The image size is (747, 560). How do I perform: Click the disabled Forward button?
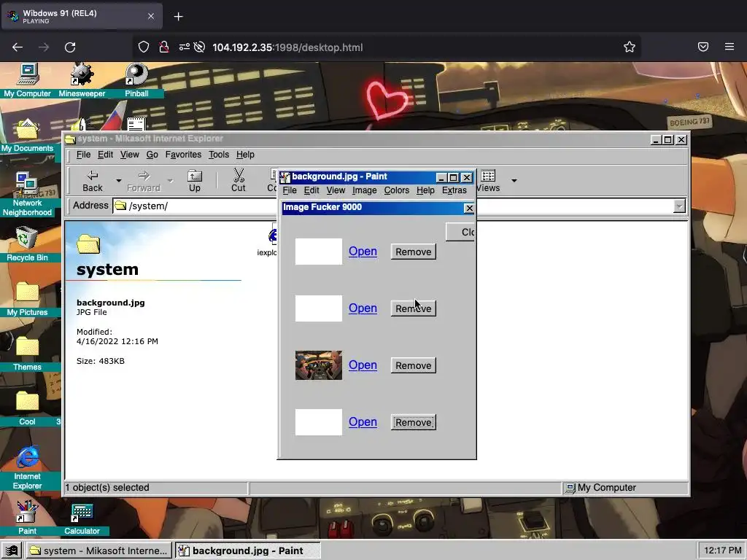click(144, 181)
